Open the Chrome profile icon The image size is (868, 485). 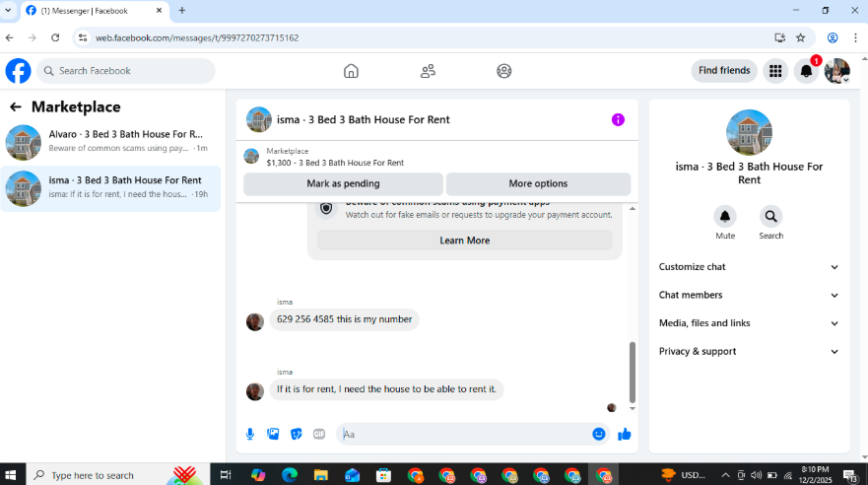pyautogui.click(x=832, y=37)
